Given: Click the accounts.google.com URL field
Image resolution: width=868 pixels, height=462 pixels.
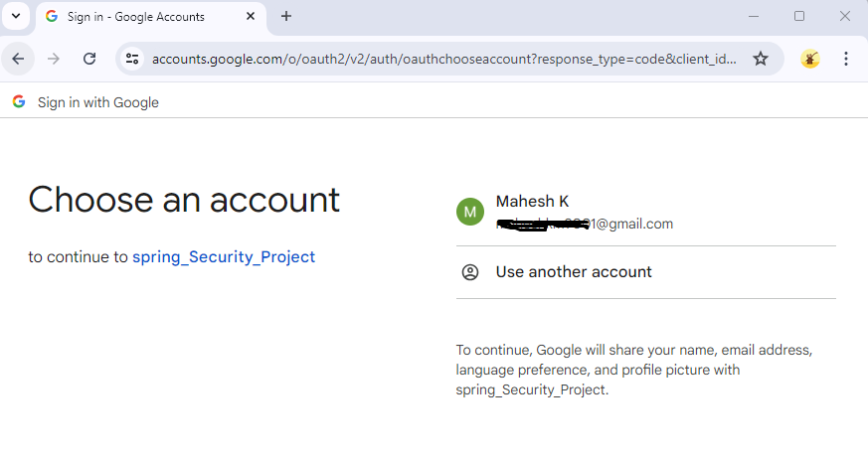Looking at the screenshot, I should click(443, 59).
